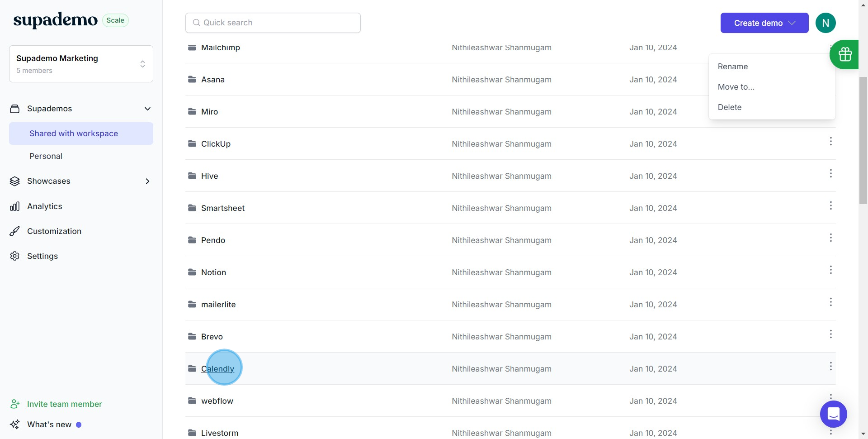The height and width of the screenshot is (439, 868).
Task: Click Invite team member link
Action: click(x=64, y=404)
